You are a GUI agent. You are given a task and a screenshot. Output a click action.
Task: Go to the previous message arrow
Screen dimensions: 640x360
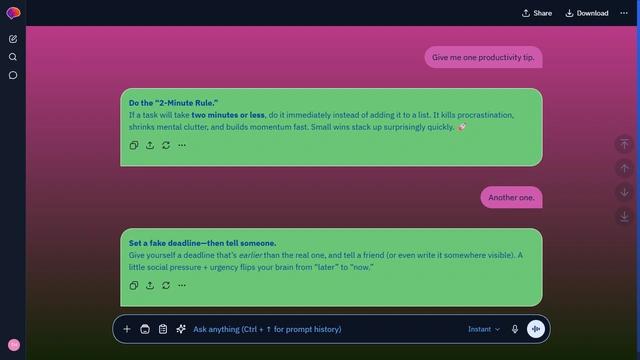624,168
